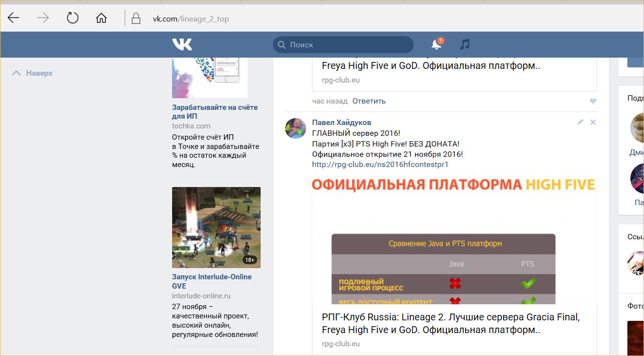The image size is (644, 356).
Task: Open the 'Сравнение Java и PTS платформ' preview image
Action: pos(454,241)
